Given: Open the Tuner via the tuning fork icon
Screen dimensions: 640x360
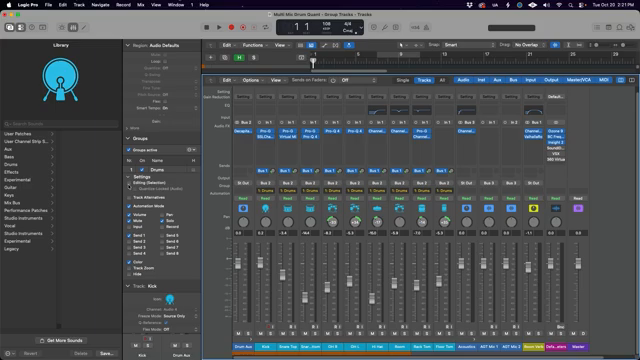Looking at the screenshot, I should [385, 27].
